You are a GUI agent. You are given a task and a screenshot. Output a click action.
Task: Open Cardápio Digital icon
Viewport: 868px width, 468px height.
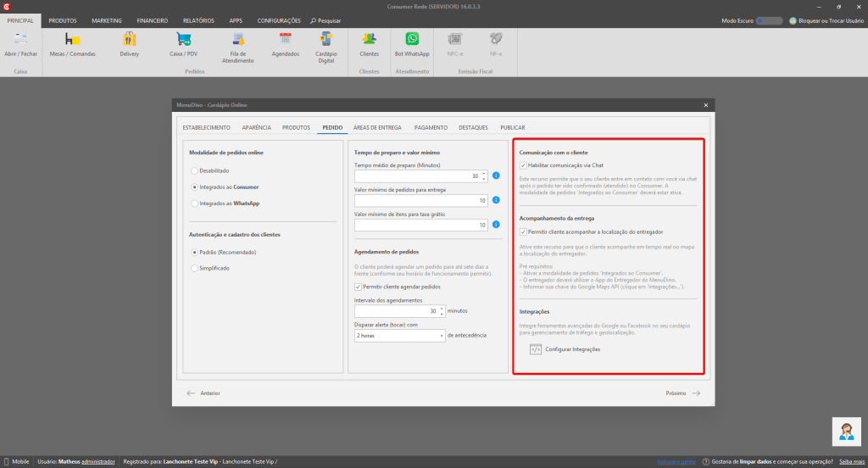(x=326, y=39)
